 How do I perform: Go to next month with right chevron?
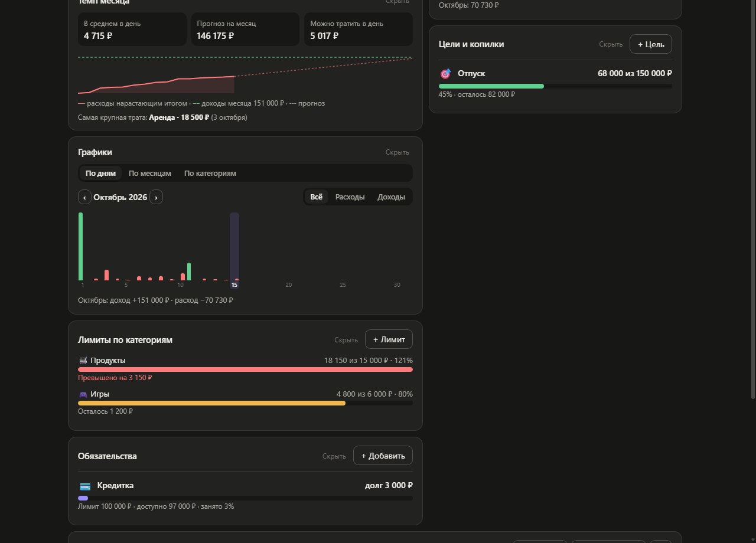click(x=156, y=197)
